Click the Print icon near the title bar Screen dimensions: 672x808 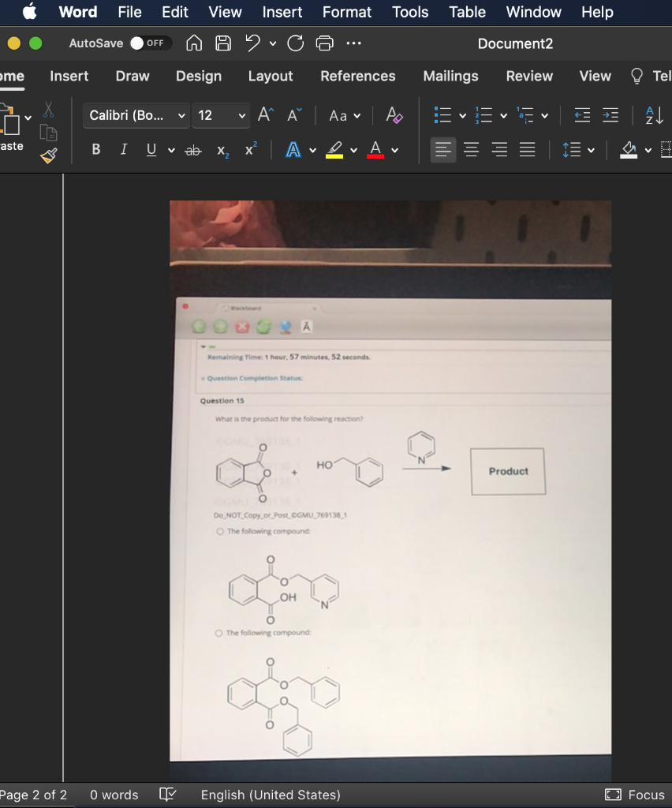coord(324,43)
